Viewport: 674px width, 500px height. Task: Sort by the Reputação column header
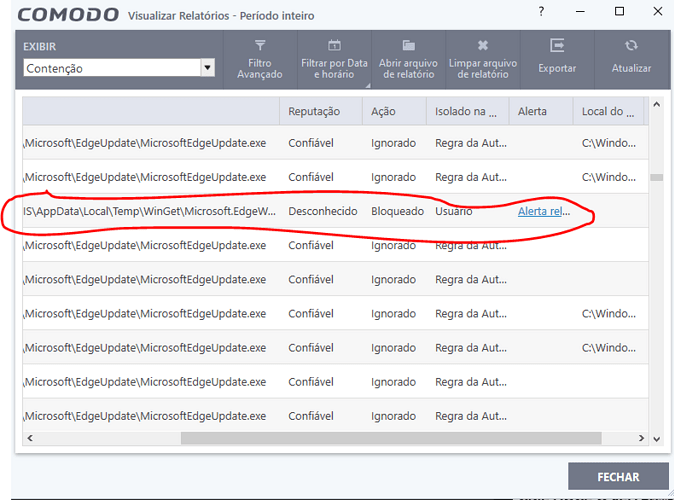pyautogui.click(x=314, y=111)
